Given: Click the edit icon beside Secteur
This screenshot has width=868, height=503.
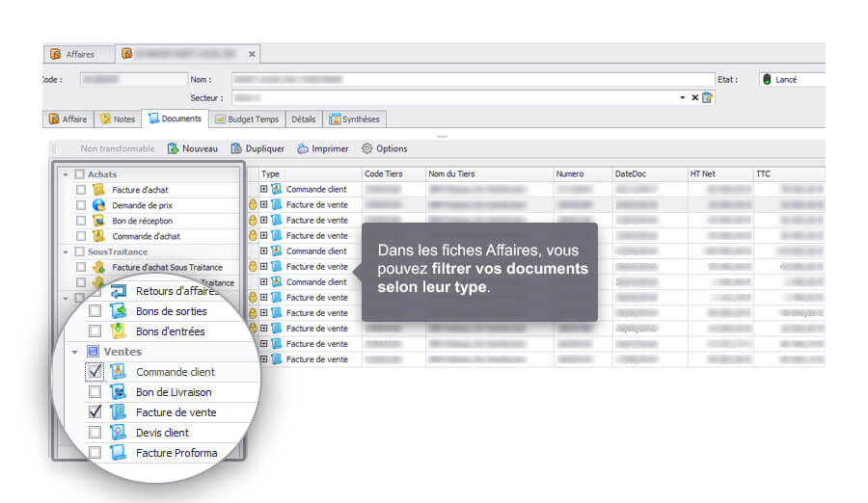Looking at the screenshot, I should (x=708, y=97).
